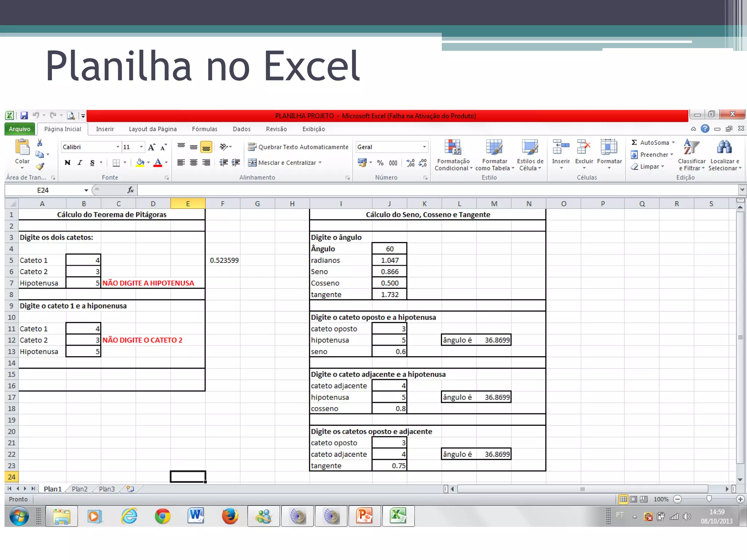Expand the Name Box E24 dropdown

click(86, 190)
